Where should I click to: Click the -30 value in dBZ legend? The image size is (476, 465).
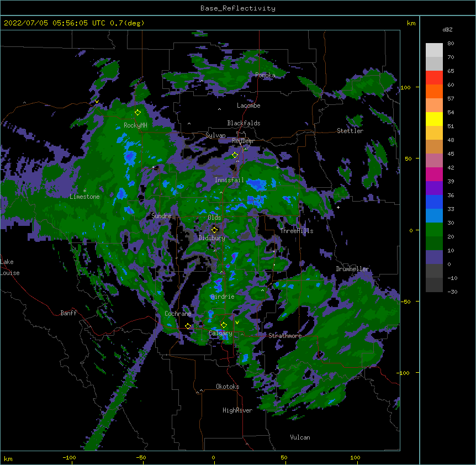click(x=452, y=292)
